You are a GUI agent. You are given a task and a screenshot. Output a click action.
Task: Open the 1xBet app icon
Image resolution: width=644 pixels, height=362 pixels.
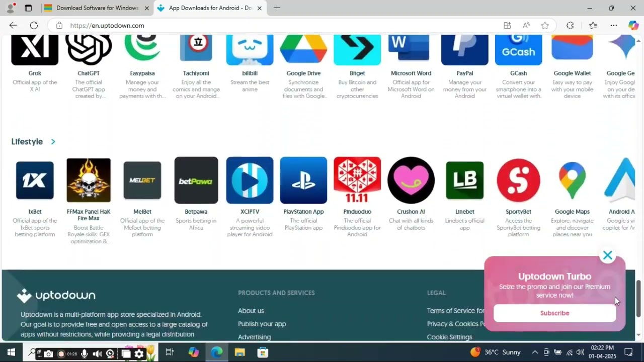click(x=35, y=180)
